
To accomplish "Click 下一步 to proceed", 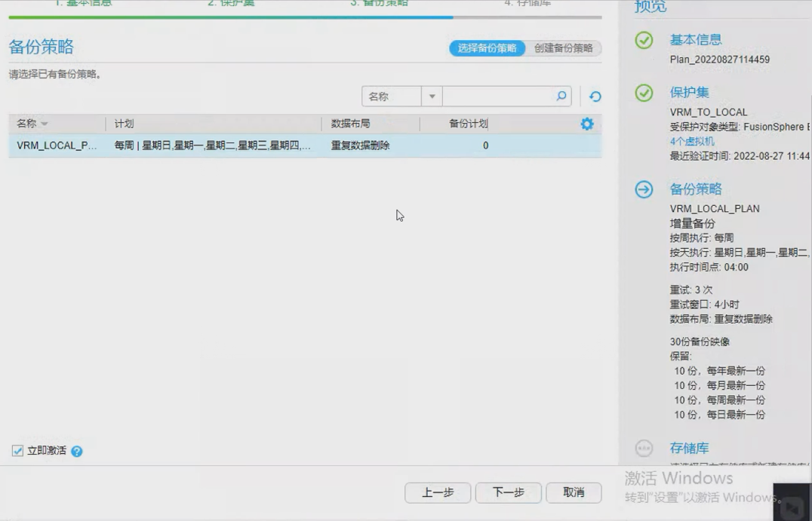I will click(508, 492).
